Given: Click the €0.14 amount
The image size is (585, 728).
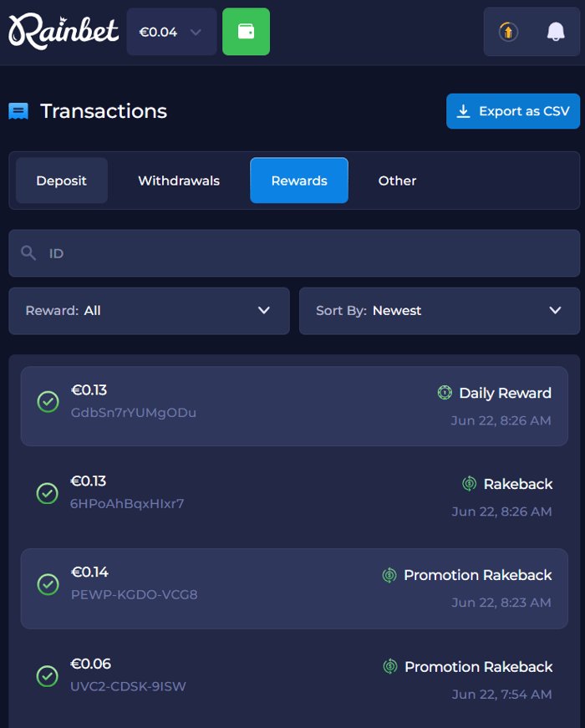Looking at the screenshot, I should coord(89,572).
